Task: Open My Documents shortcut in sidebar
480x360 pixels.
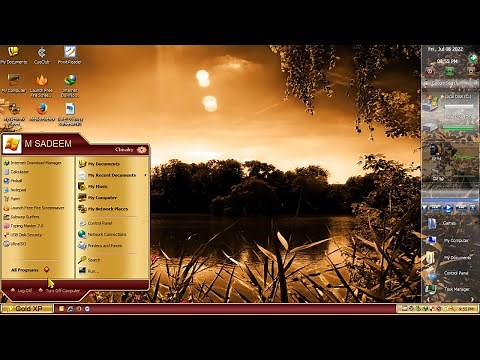Action: click(449, 257)
